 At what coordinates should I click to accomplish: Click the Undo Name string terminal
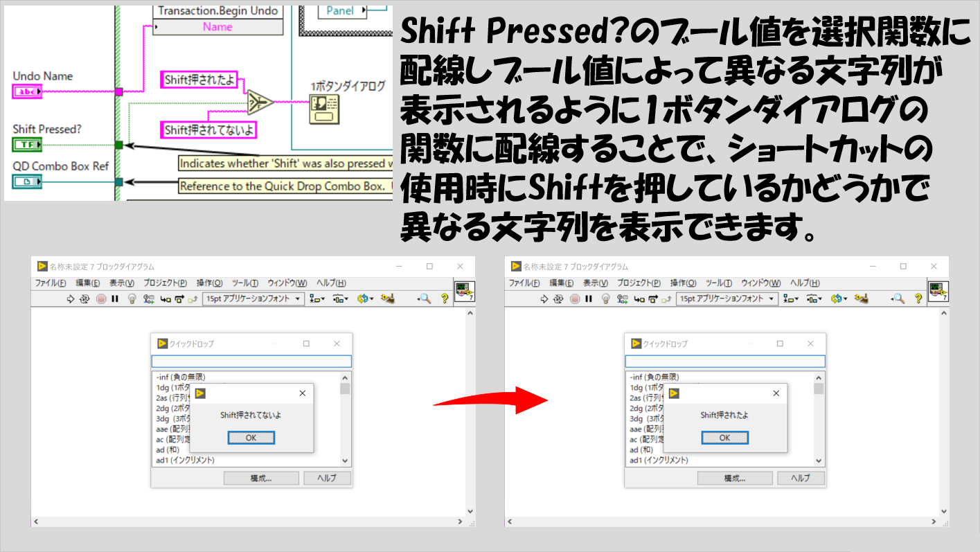(x=28, y=91)
